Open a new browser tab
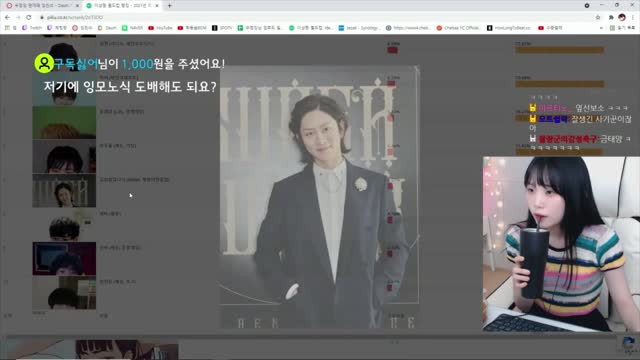640x360 pixels. click(169, 6)
